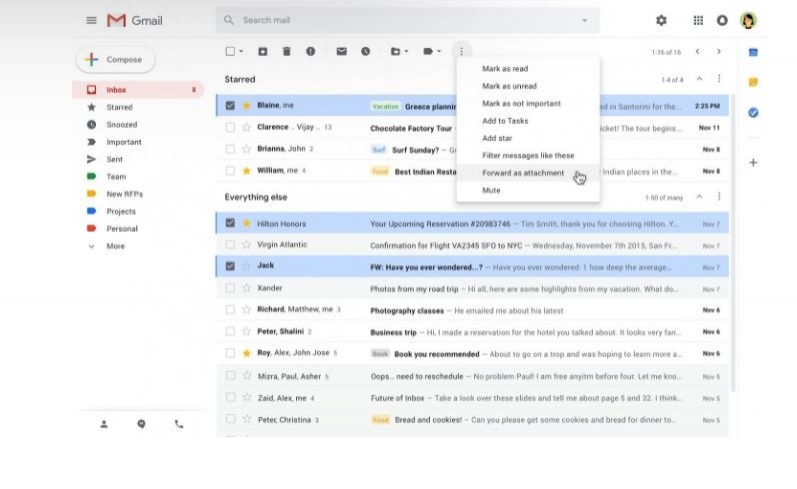Unstar the Blaine message
This screenshot has width=797, height=489.
click(x=247, y=105)
